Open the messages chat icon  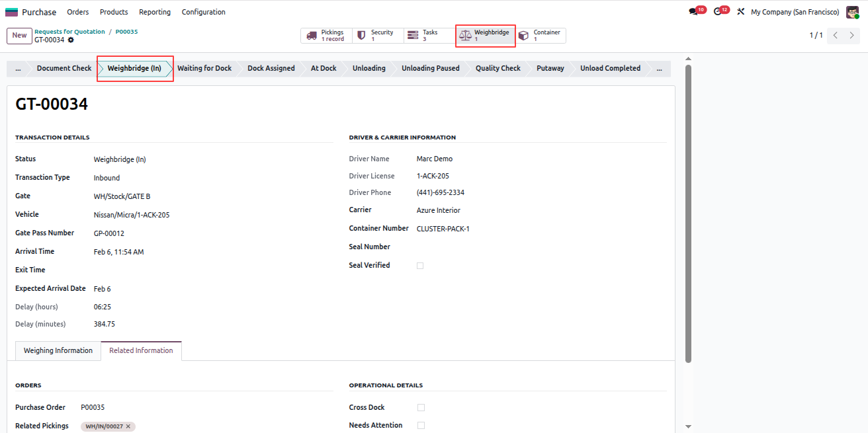tap(693, 12)
